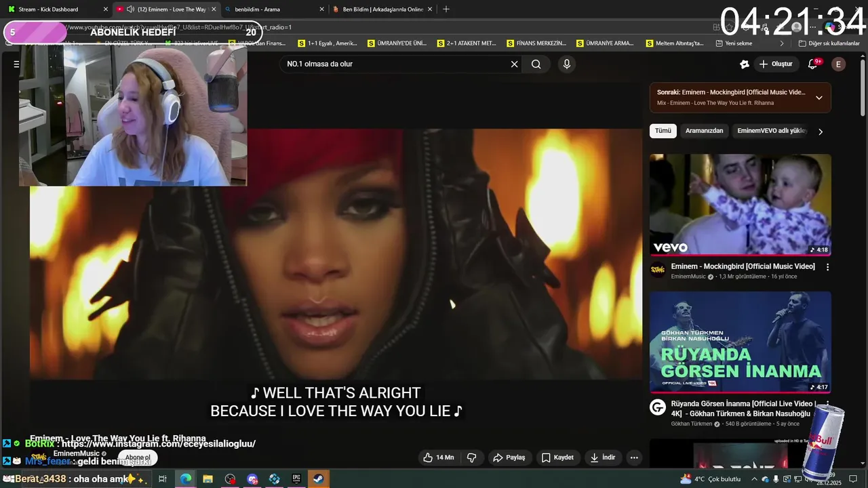
Task: Select the Eminem - Love The Way tab
Action: pyautogui.click(x=166, y=9)
